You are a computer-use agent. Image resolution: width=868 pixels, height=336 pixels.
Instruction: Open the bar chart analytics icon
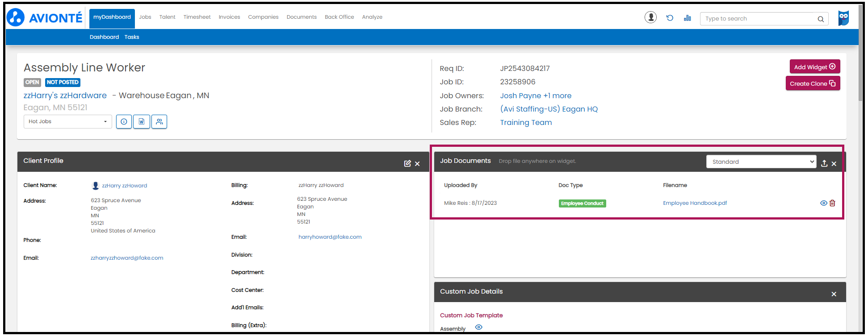click(x=687, y=18)
